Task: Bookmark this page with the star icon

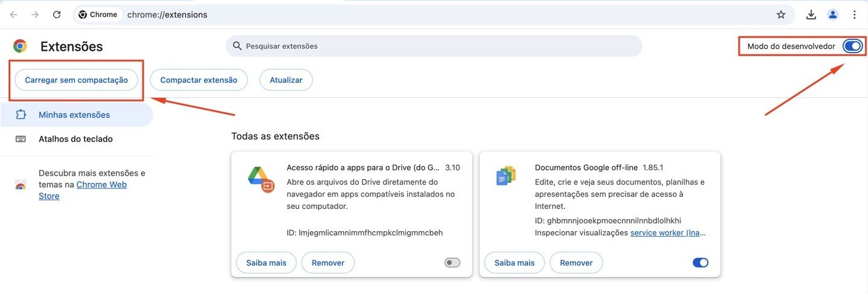Action: pos(781,14)
